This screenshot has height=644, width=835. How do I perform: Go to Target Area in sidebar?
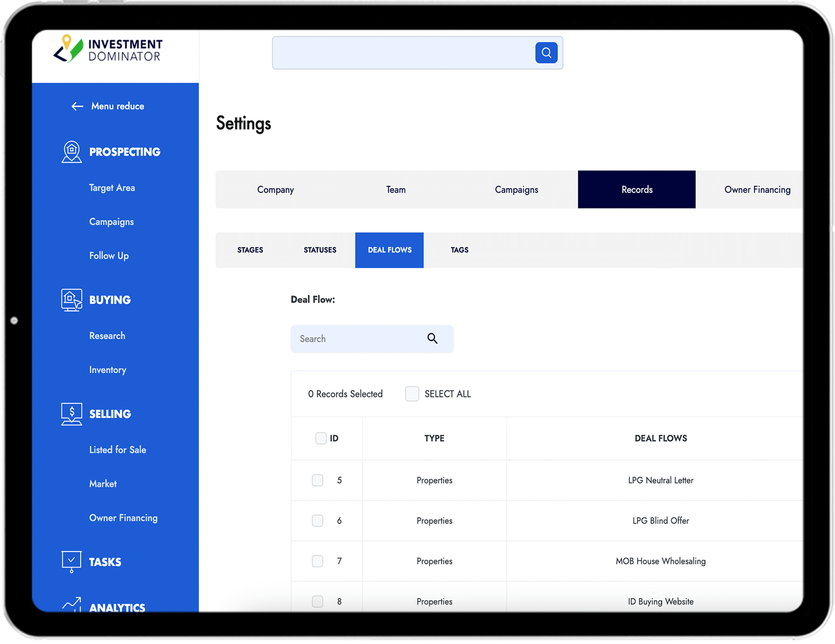[x=112, y=188]
